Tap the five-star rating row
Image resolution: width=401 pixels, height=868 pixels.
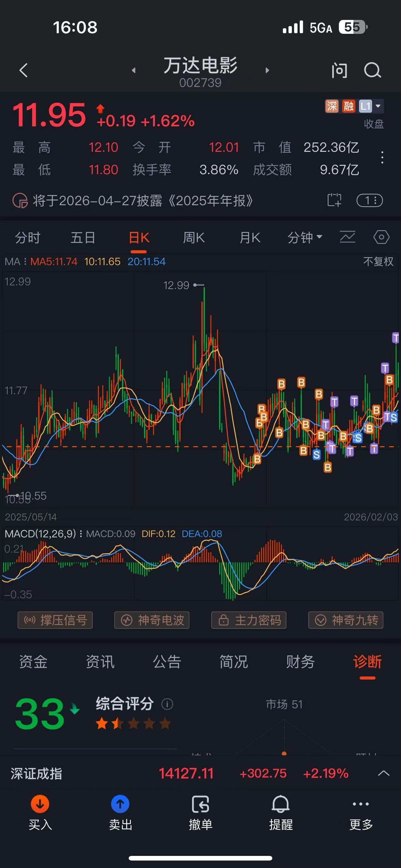pos(133,723)
